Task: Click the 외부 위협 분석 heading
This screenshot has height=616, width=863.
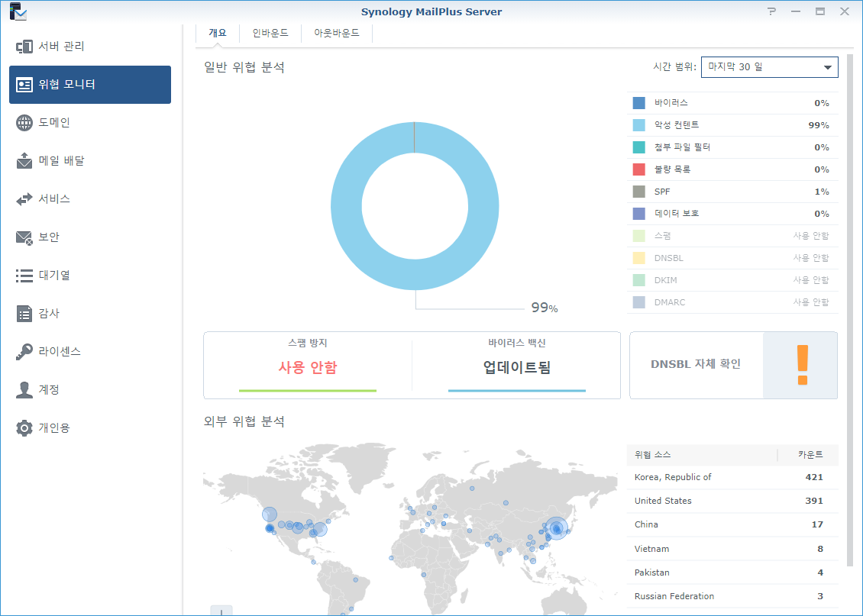Action: click(244, 422)
